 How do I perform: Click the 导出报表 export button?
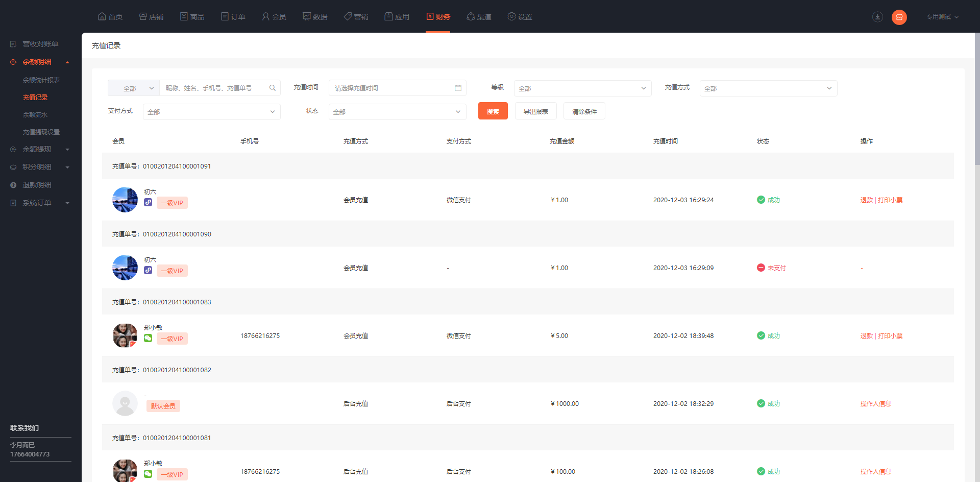[536, 111]
